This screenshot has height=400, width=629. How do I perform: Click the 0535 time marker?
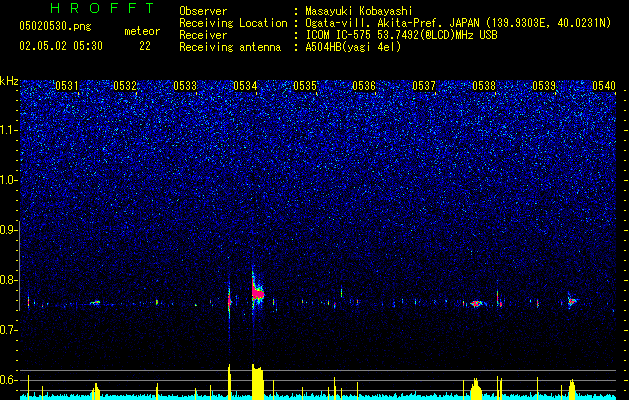tap(305, 85)
